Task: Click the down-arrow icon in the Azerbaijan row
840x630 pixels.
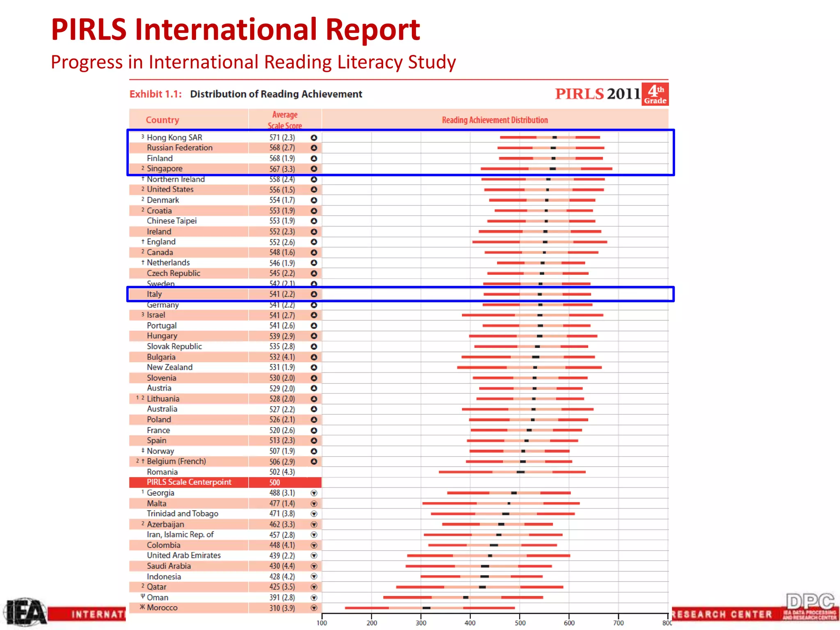Action: (x=314, y=524)
